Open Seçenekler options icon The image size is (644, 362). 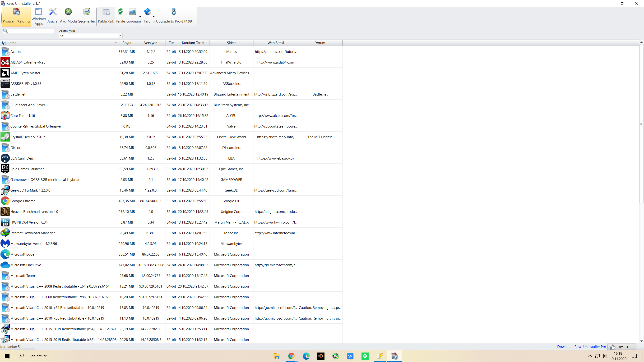coord(87,16)
